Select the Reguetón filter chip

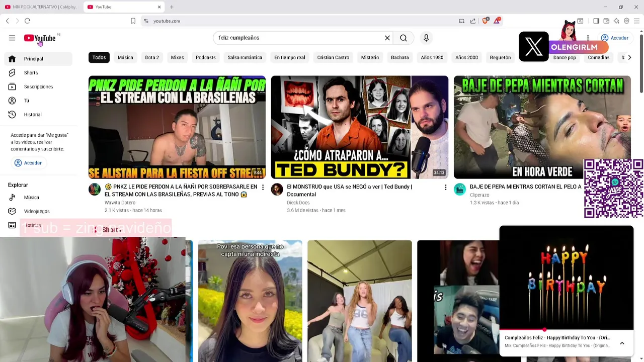(x=500, y=57)
